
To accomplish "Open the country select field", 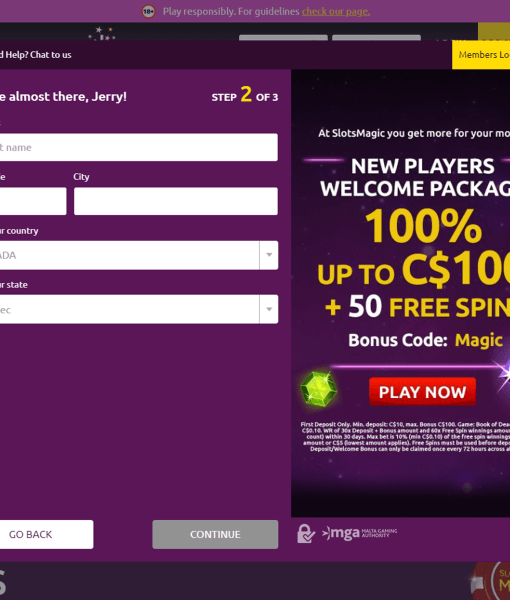I will [138, 255].
